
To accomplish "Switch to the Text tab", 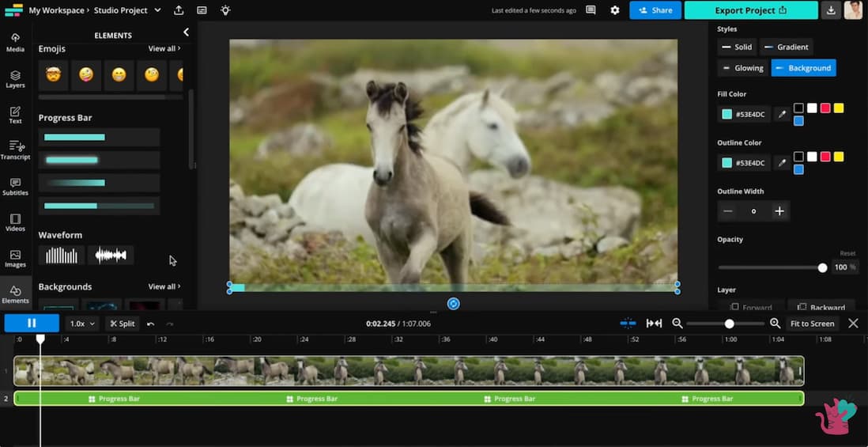I will pos(15,115).
